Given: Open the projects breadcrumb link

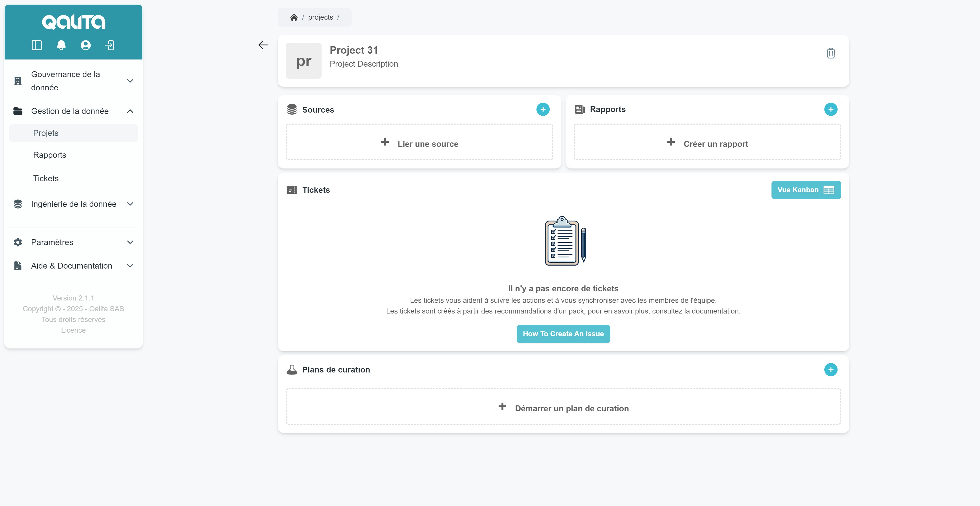Looking at the screenshot, I should pyautogui.click(x=320, y=18).
